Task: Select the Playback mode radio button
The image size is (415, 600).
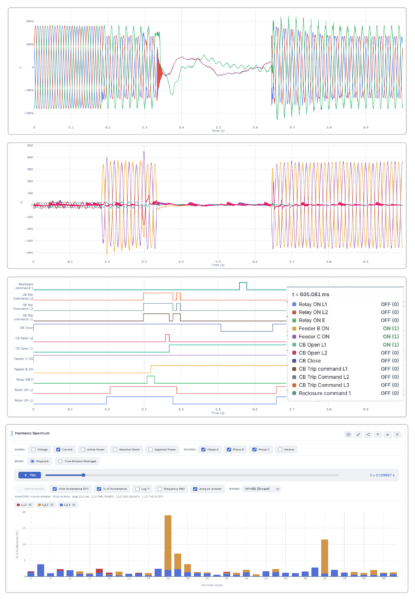Action: coord(33,461)
